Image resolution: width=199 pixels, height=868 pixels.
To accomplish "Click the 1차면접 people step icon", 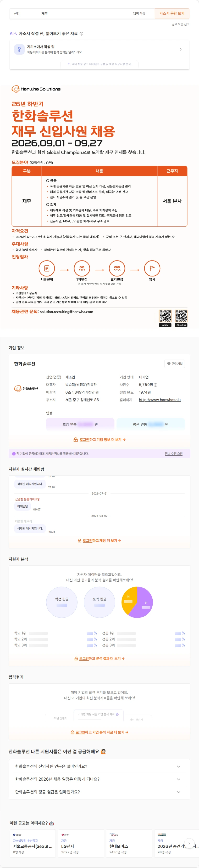I will [82, 269].
